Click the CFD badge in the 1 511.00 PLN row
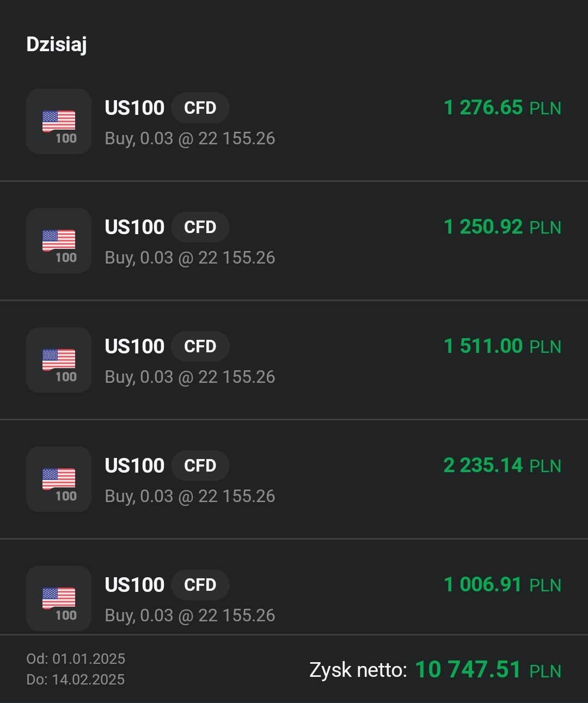 click(200, 346)
